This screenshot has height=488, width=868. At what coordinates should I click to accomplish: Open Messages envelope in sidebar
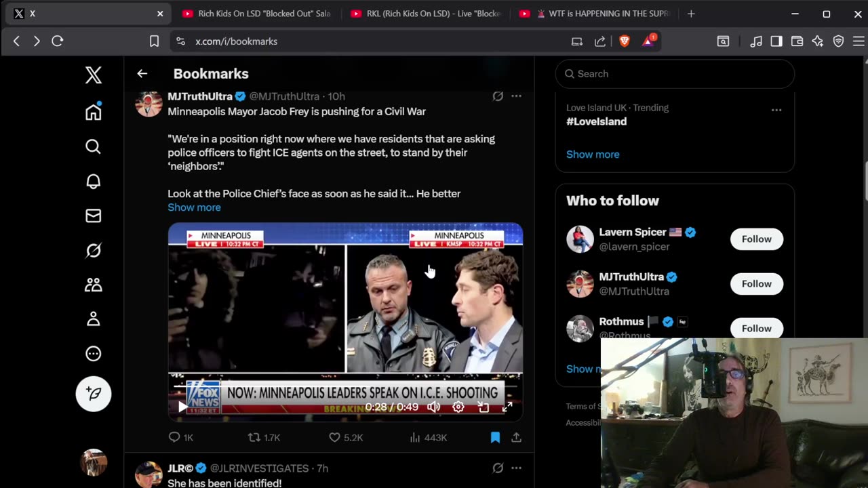point(94,216)
